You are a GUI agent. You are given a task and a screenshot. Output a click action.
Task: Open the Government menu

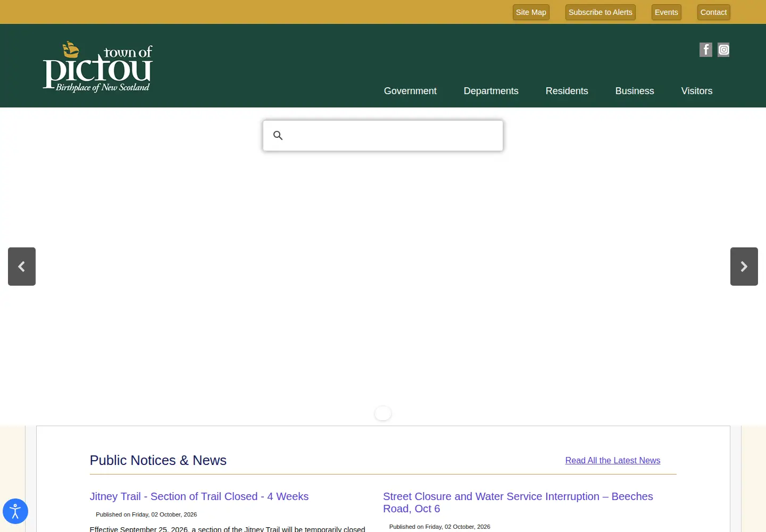(x=410, y=91)
